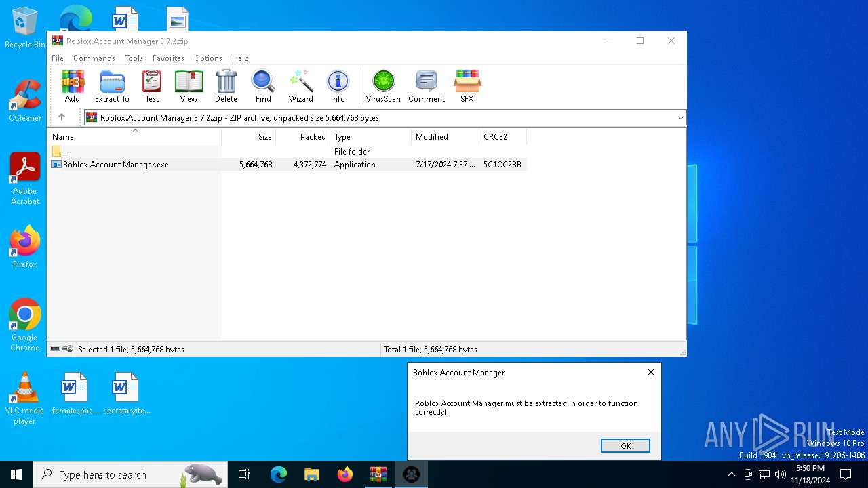This screenshot has width=868, height=488.
Task: Open the Options menu
Action: coord(208,58)
